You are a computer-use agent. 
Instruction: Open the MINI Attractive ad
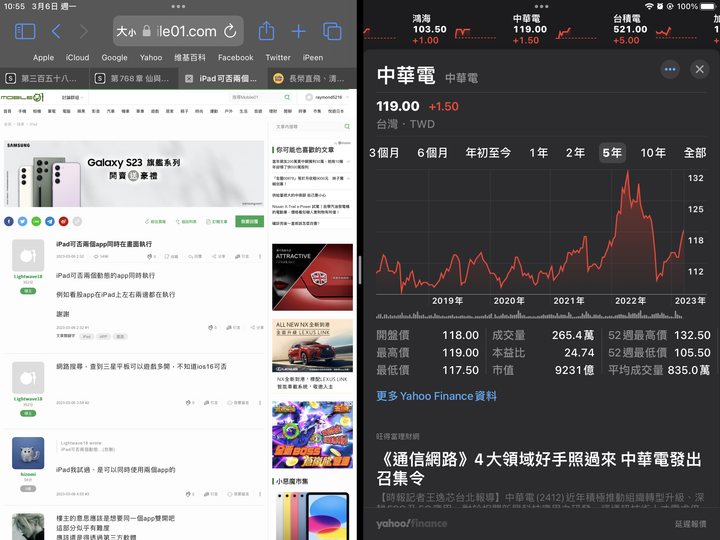(312, 277)
